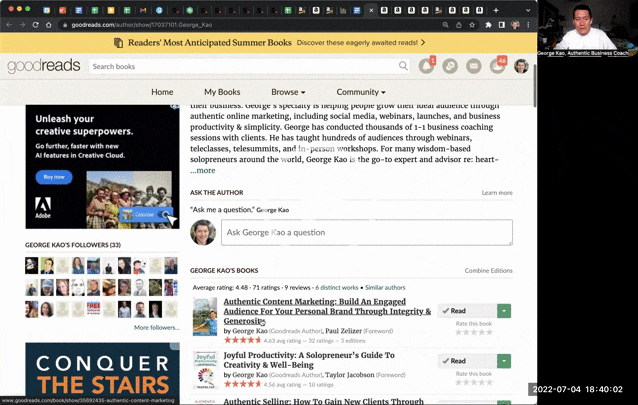Screen dimensions: 638x405
Task: Click Discover these eagerly awaited reads banner link
Action: 361,43
